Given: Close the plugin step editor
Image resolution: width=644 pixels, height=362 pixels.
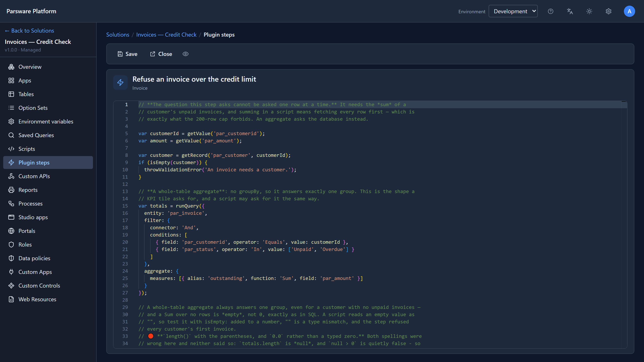Looking at the screenshot, I should (x=161, y=54).
